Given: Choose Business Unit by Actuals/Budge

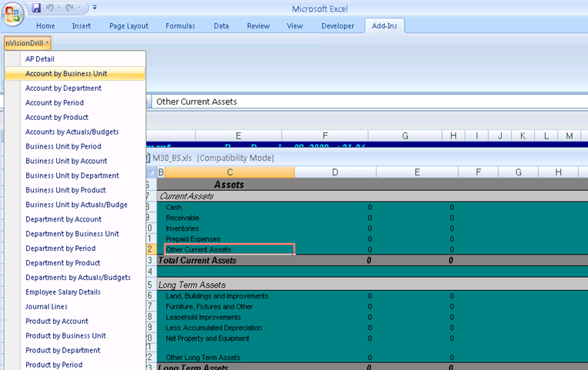Looking at the screenshot, I should pos(75,205).
